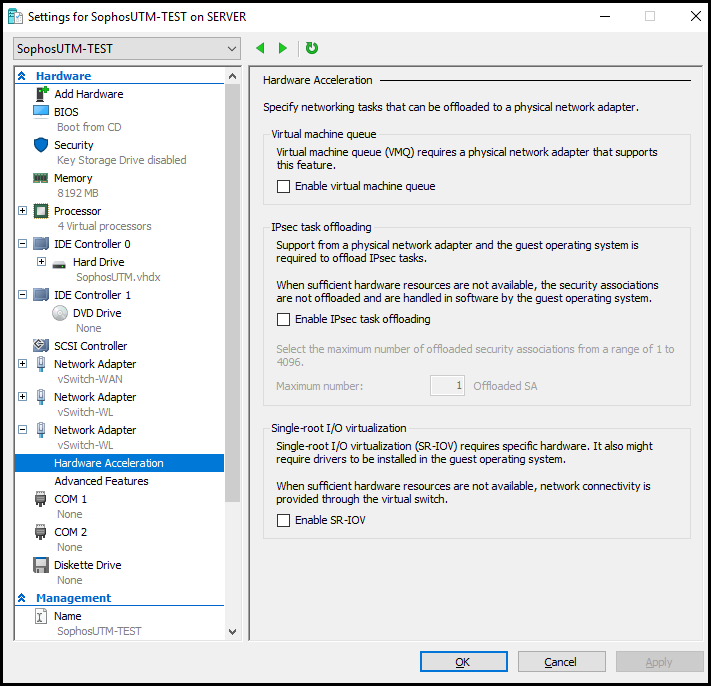This screenshot has height=686, width=711.
Task: Enable IPsec task offloading checkbox
Action: 283,319
